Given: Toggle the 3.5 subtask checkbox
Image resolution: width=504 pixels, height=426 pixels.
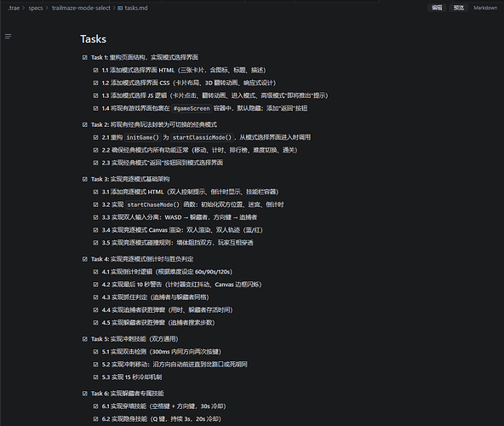Looking at the screenshot, I should (96, 243).
